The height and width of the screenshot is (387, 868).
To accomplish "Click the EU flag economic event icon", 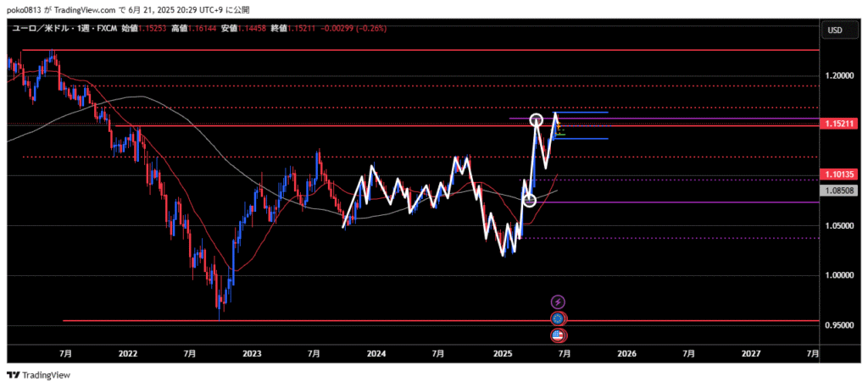I will click(557, 318).
